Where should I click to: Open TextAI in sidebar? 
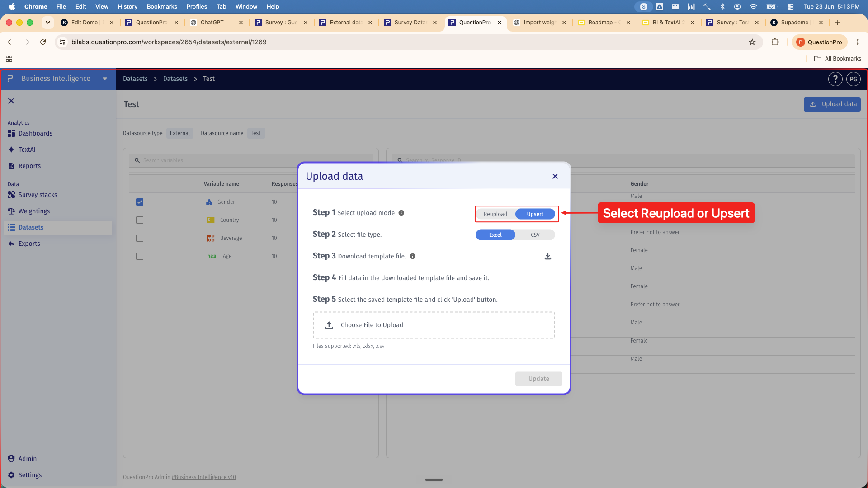point(27,150)
